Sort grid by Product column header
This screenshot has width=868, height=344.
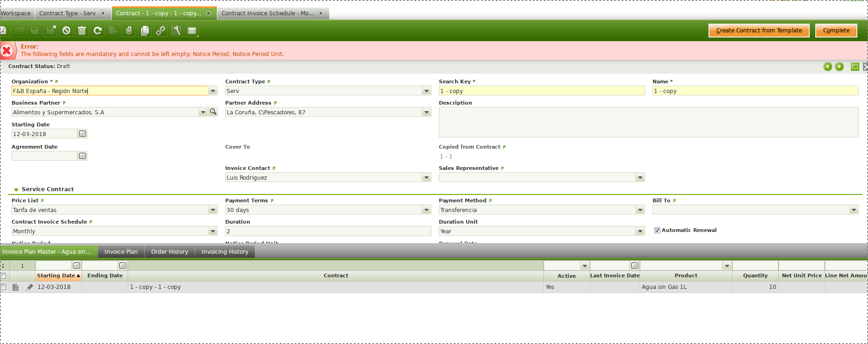coord(686,275)
